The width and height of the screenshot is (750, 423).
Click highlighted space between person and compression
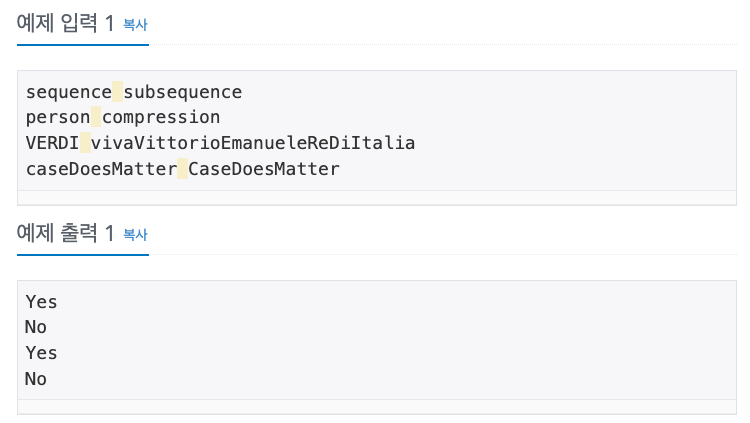tap(96, 117)
